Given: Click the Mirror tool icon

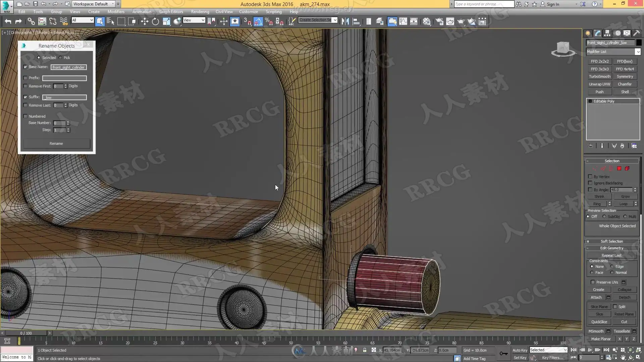Looking at the screenshot, I should [345, 22].
